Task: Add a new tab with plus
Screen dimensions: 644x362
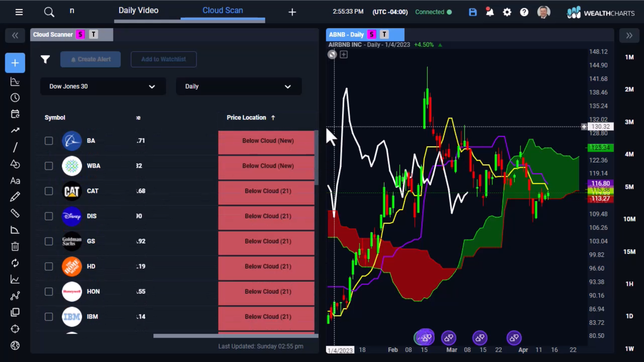Action: click(292, 12)
